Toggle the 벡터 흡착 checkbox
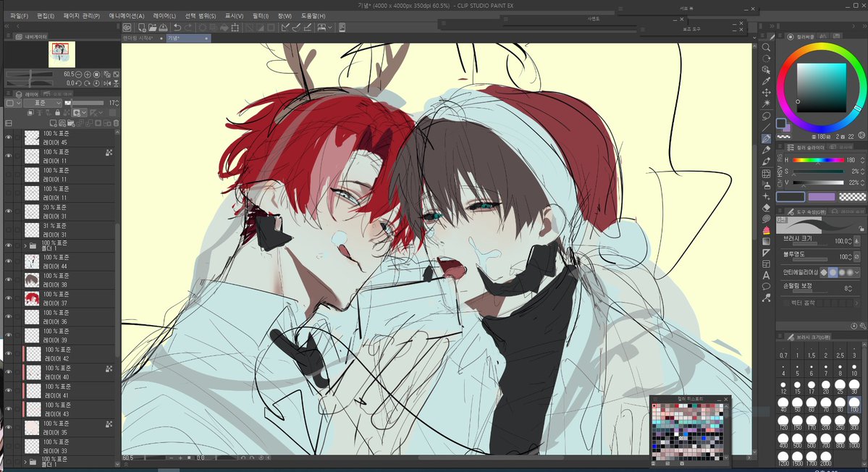Screen dimensions: 868x472 coord(786,303)
